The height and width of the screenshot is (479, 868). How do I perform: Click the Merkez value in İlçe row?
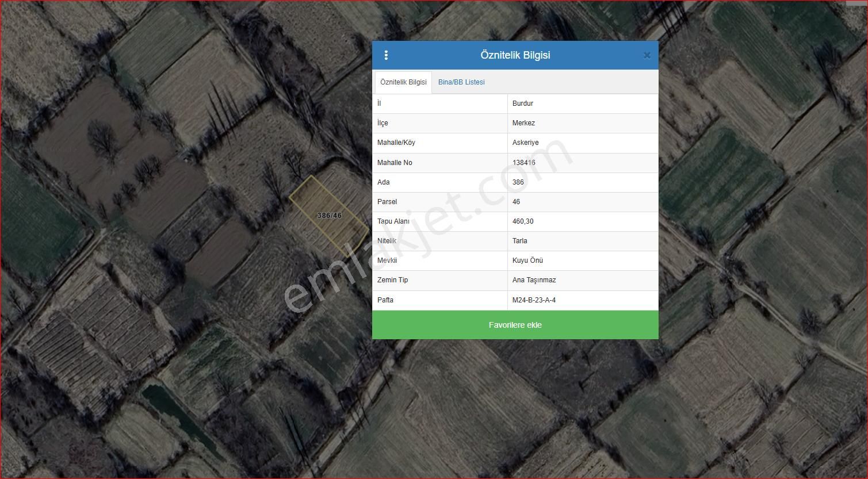point(523,123)
